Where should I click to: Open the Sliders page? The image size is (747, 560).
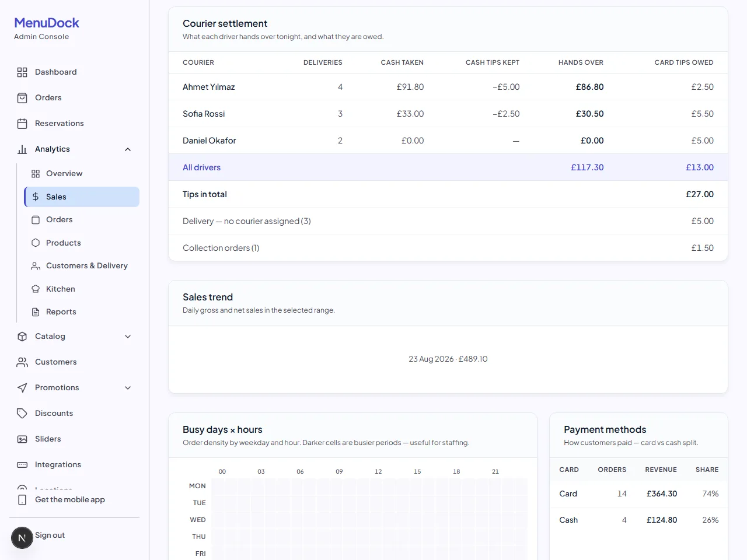(74, 439)
